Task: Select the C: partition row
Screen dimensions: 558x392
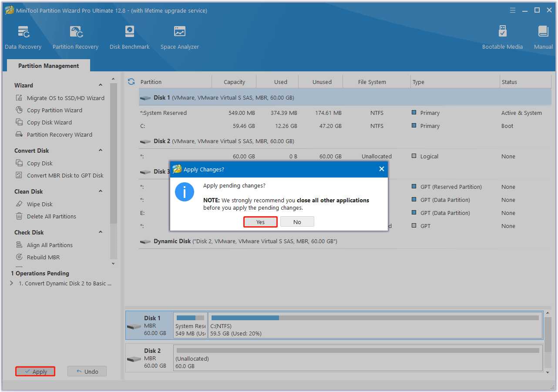Action: click(x=345, y=126)
